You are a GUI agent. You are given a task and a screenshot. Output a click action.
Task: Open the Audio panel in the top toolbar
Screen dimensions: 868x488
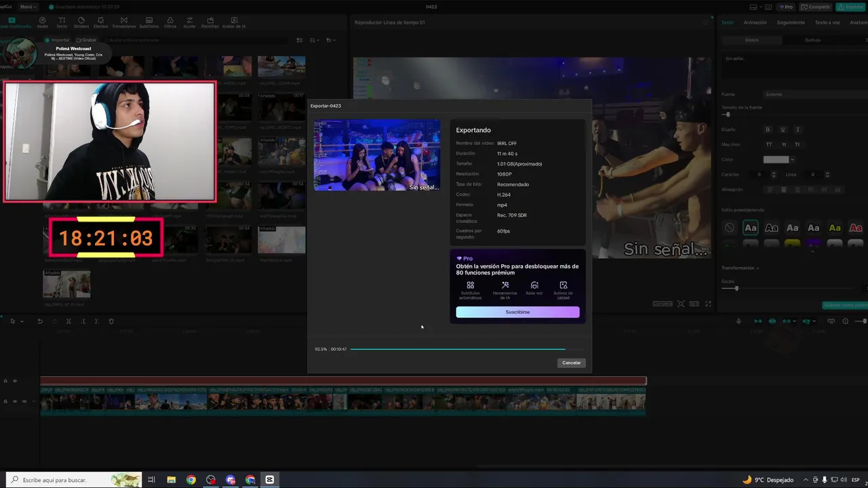tap(43, 22)
